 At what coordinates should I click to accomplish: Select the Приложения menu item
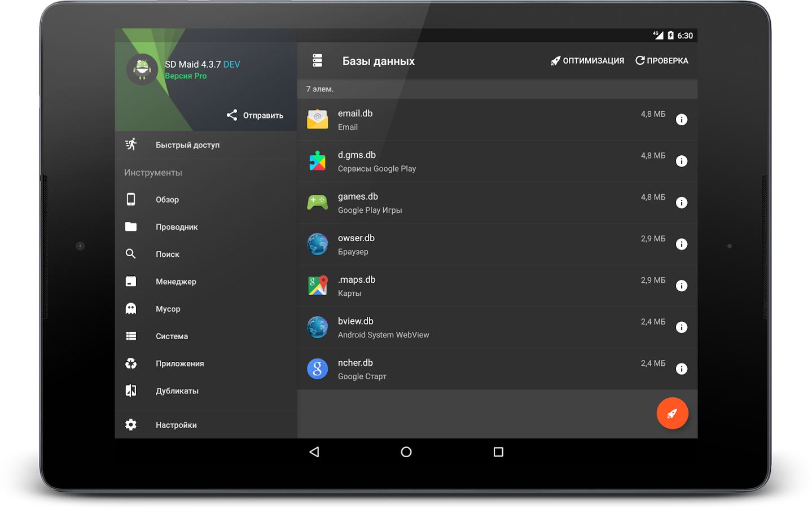(206, 364)
